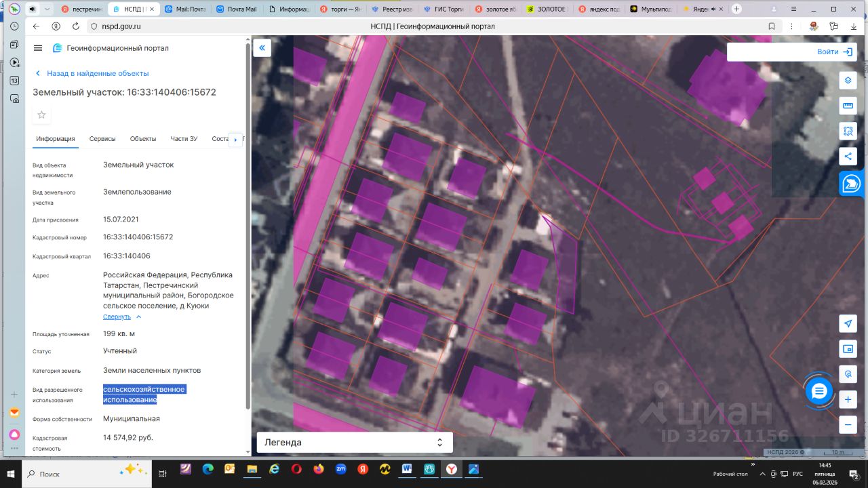868x488 pixels.
Task: Collapse the address with Свернуть
Action: click(x=122, y=317)
